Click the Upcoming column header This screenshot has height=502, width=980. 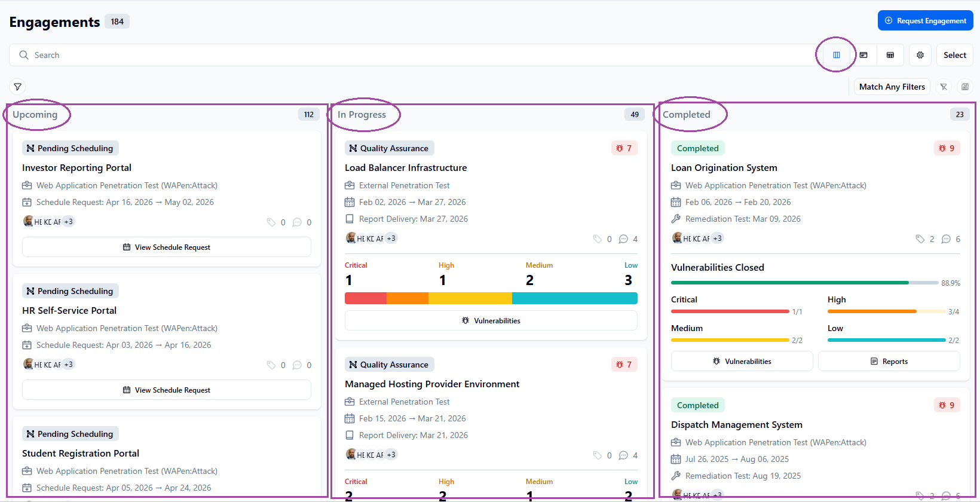point(35,114)
